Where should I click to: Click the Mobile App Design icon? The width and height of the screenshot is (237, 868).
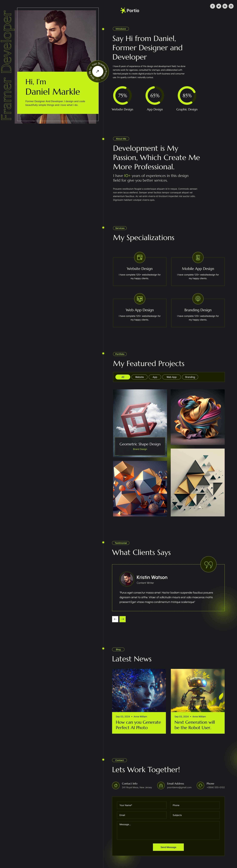coord(198,257)
